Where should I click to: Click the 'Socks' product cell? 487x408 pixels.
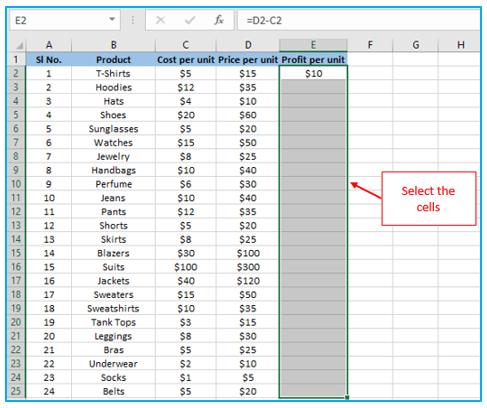(x=113, y=378)
